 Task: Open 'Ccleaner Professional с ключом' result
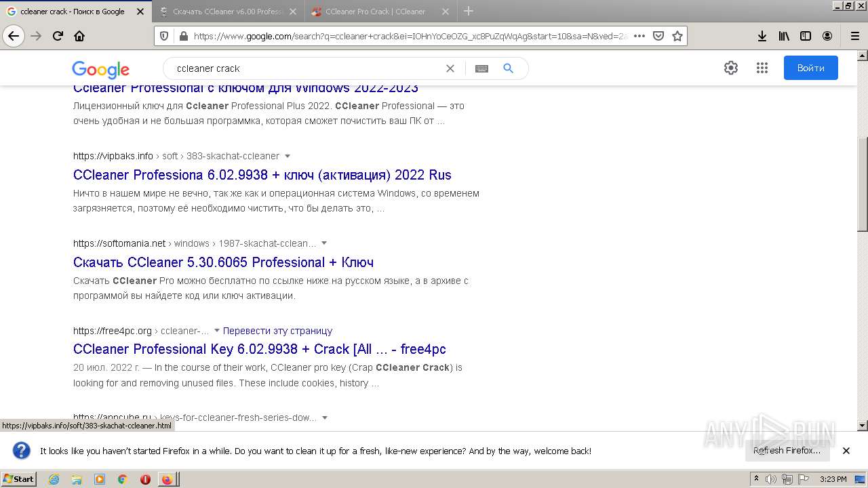(x=245, y=88)
